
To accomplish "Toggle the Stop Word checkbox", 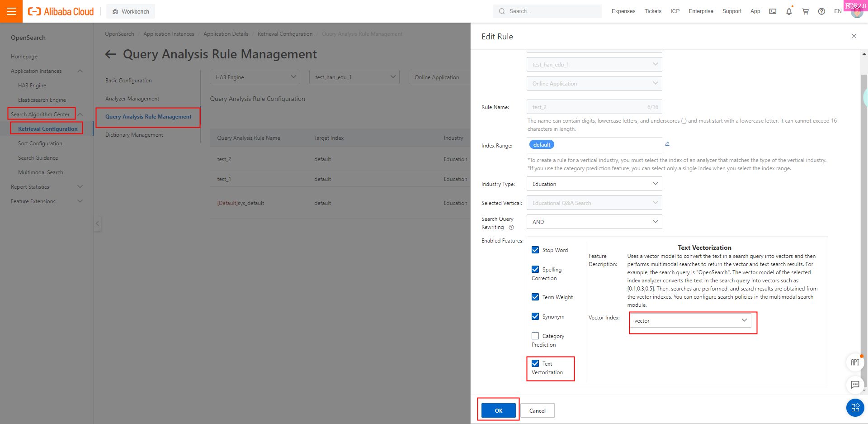I will click(x=535, y=250).
